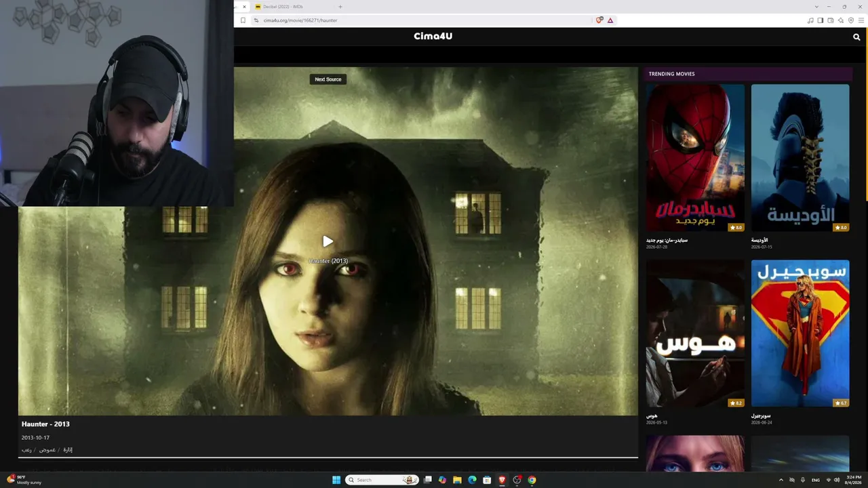Open the Brave Wallet icon

[831, 20]
